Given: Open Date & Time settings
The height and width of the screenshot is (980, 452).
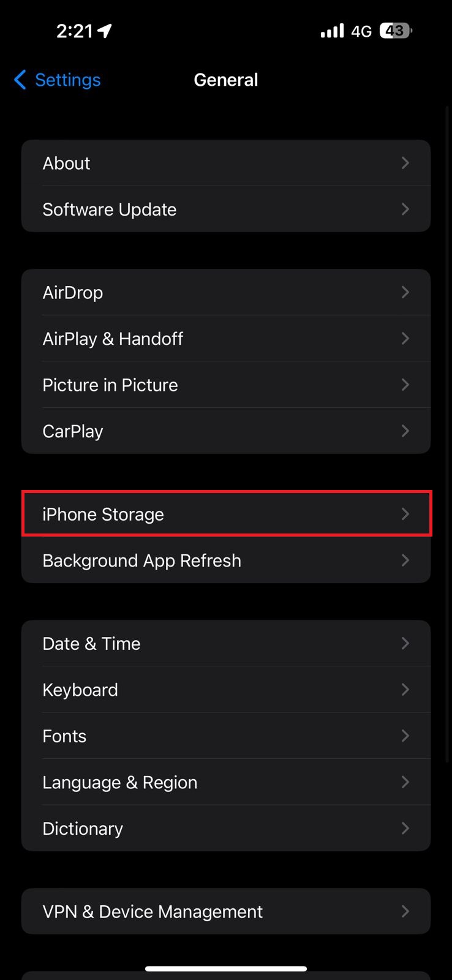Looking at the screenshot, I should coord(225,643).
